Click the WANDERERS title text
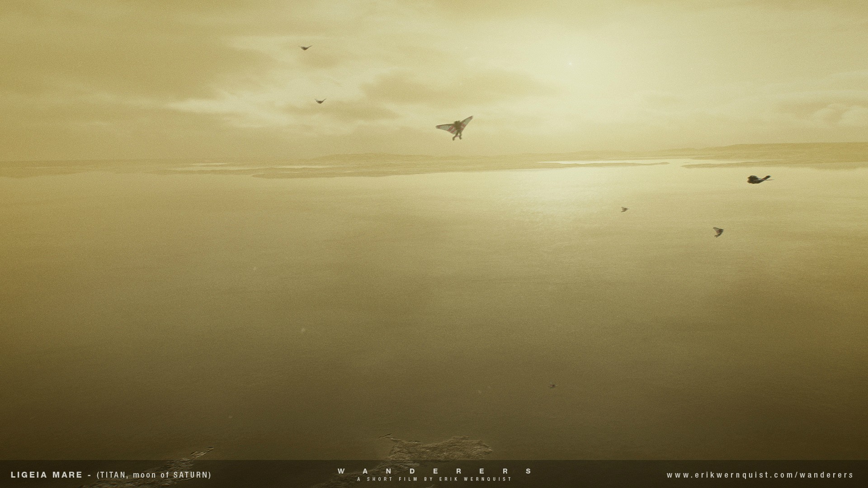 tap(434, 471)
